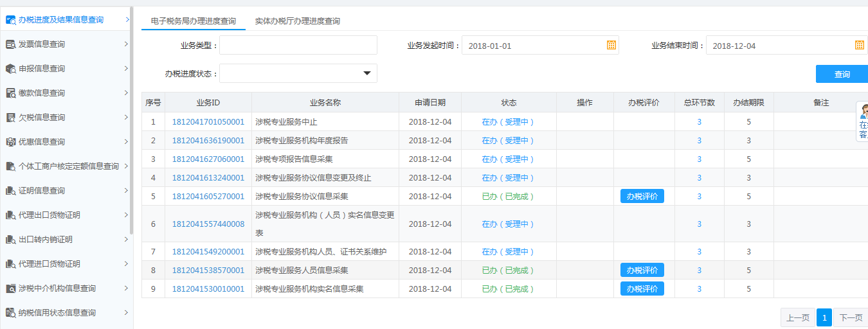
Task: Open 涉税中介机构信息查询 menu item
Action: tap(57, 289)
